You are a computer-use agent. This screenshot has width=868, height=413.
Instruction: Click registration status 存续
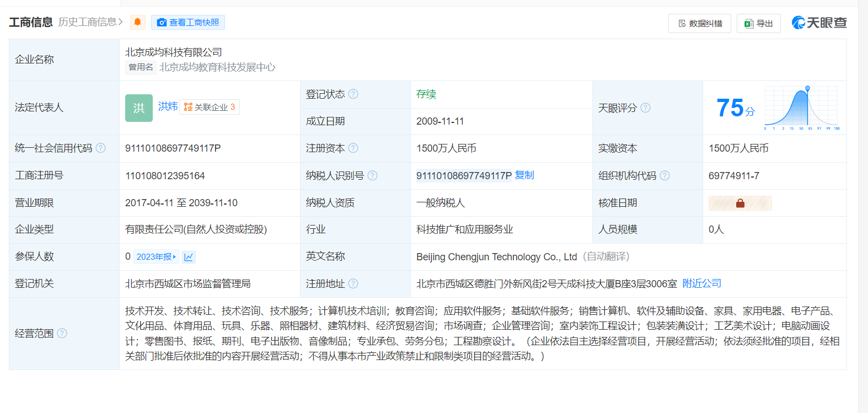point(426,94)
